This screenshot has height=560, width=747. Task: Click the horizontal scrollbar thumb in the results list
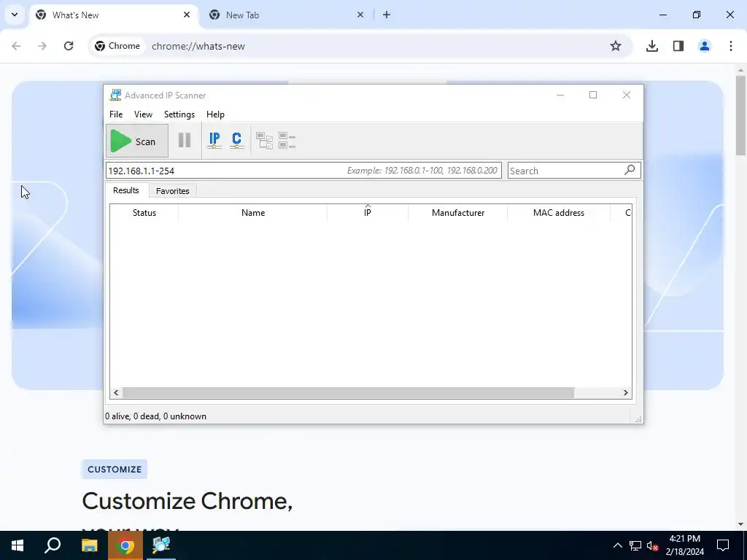[348, 393]
